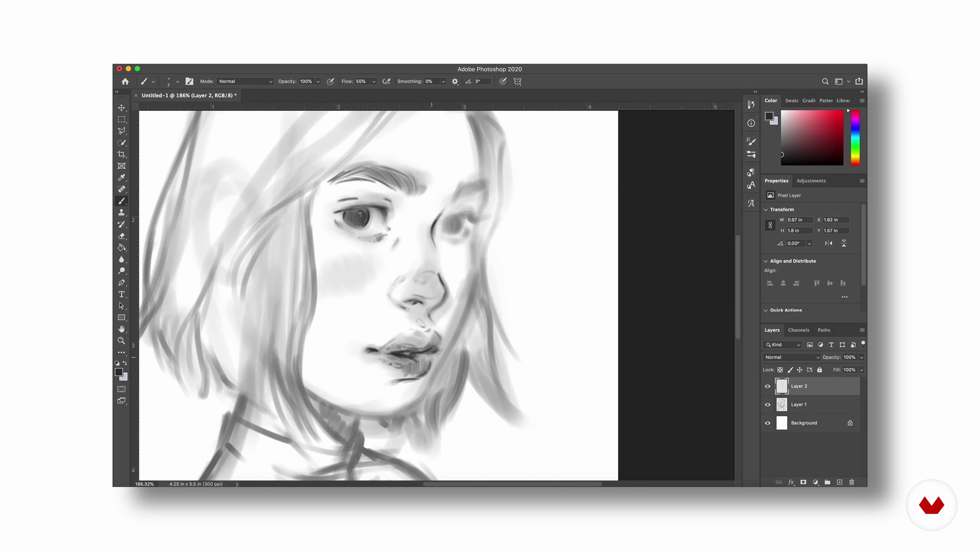Select the Eyedropper tool
980x551 pixels.
121,178
